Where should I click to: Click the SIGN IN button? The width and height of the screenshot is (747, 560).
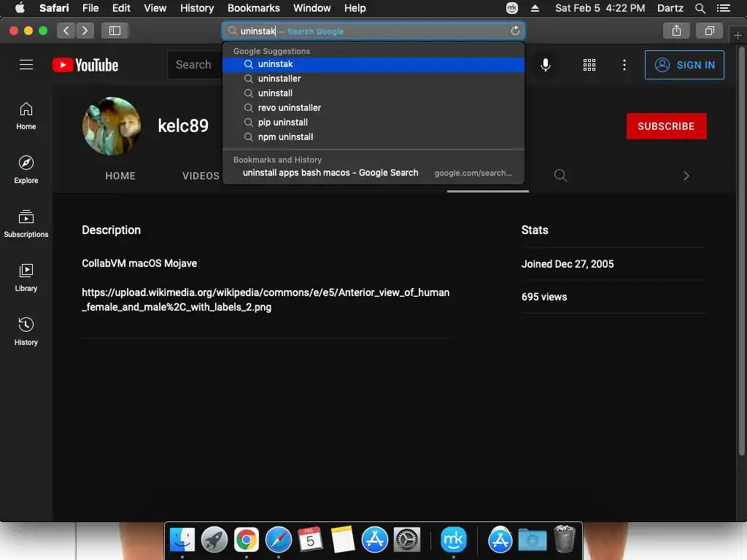(684, 65)
